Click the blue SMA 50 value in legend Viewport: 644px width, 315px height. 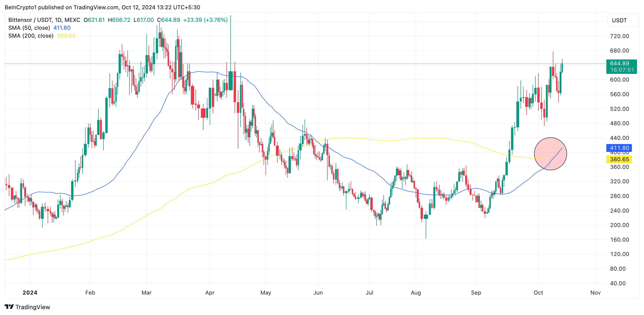pyautogui.click(x=62, y=28)
